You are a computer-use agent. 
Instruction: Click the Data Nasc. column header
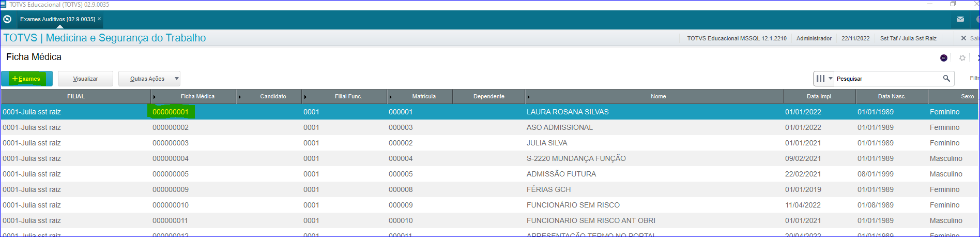892,96
